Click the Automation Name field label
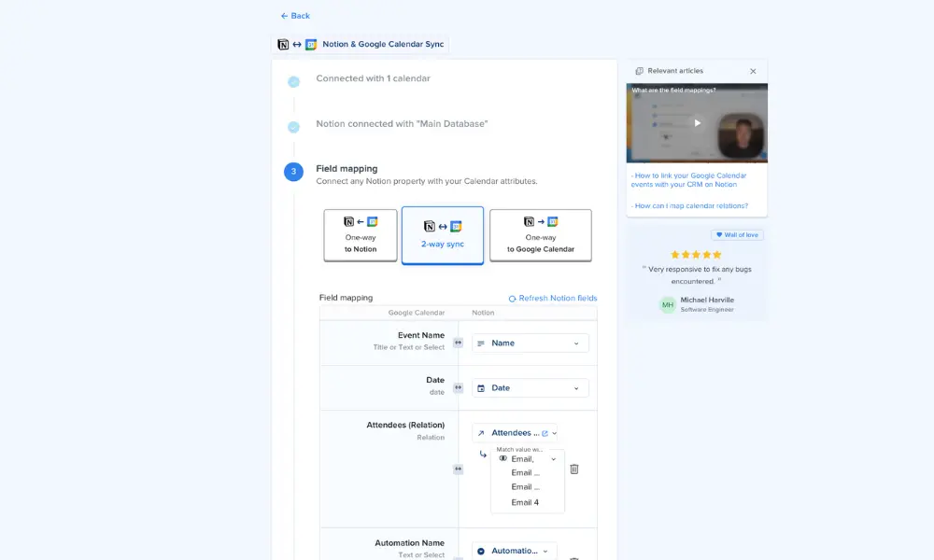 click(x=410, y=543)
